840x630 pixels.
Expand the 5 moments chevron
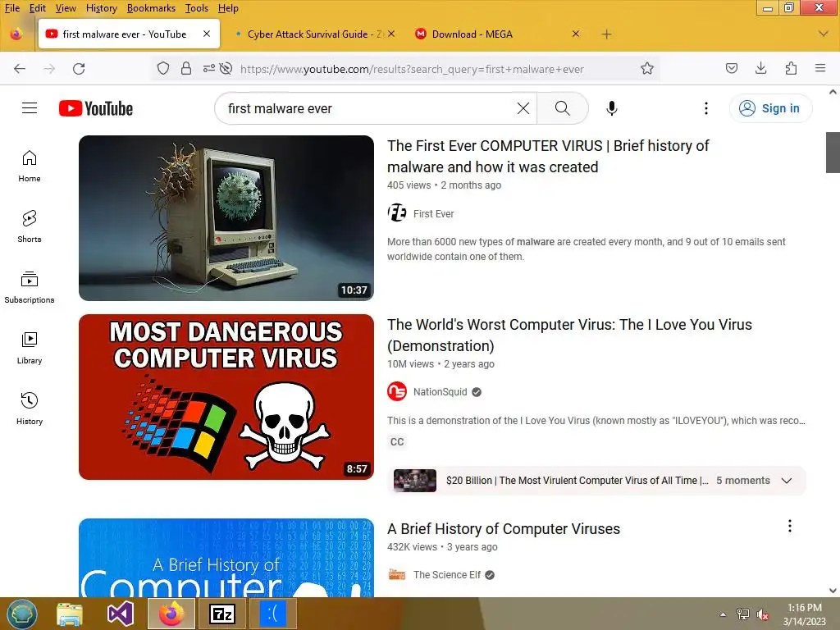coord(787,481)
